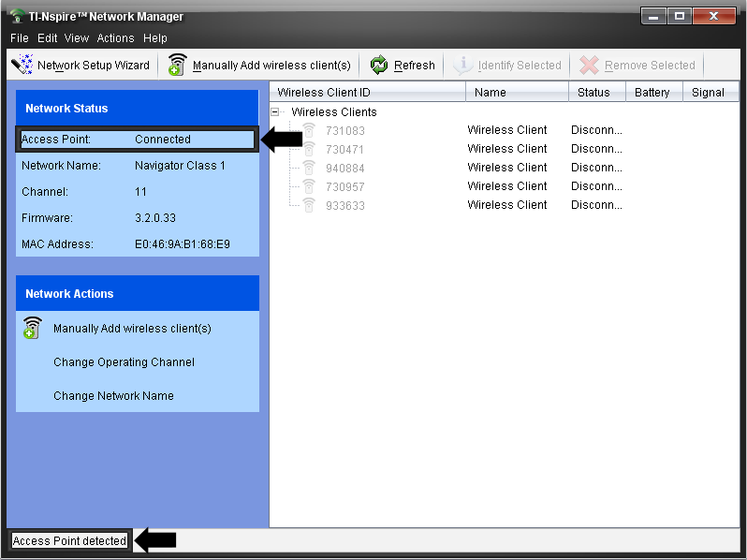The image size is (747, 560).
Task: Click the wireless icon beside client 731083
Action: point(309,131)
